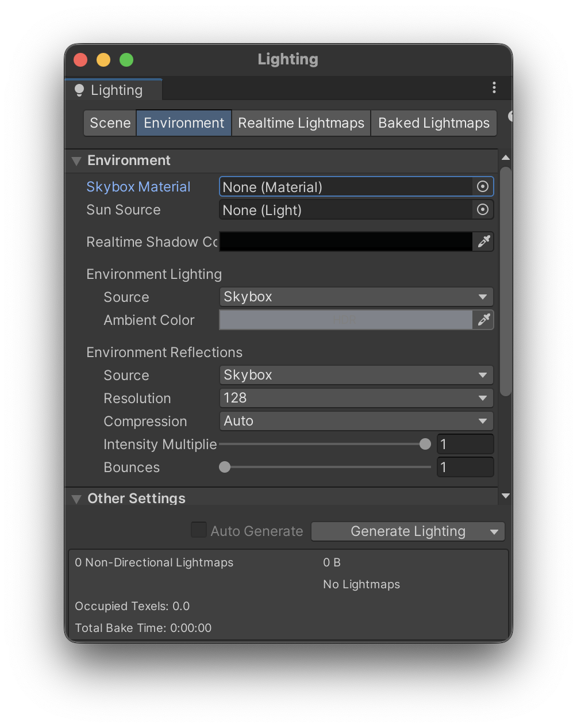This screenshot has height=728, width=577.
Task: Click the lightbulb icon on Lighting tab
Action: (79, 90)
